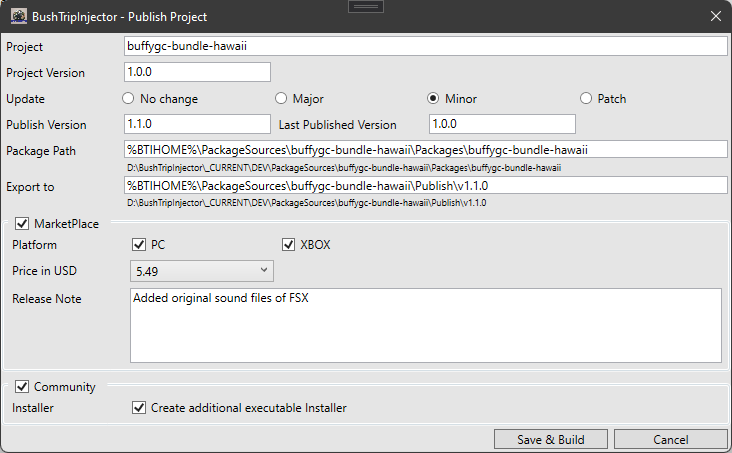Focus the Project name field
The width and height of the screenshot is (732, 453).
click(x=426, y=46)
